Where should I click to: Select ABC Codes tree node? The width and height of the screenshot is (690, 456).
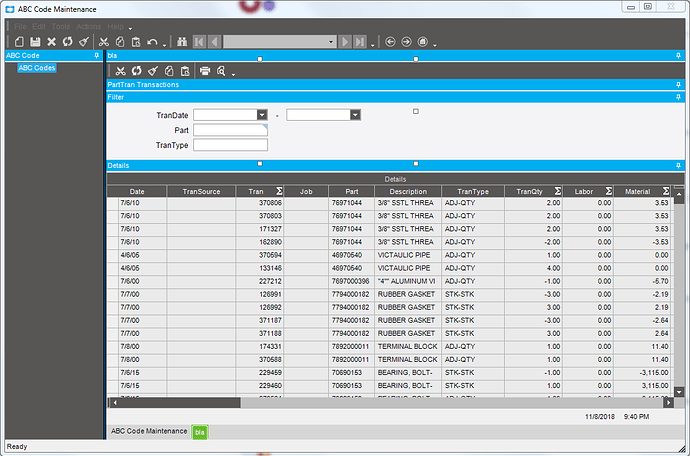(37, 68)
